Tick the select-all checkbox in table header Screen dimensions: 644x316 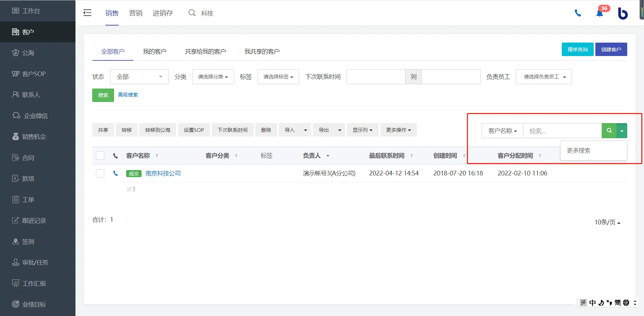[100, 156]
